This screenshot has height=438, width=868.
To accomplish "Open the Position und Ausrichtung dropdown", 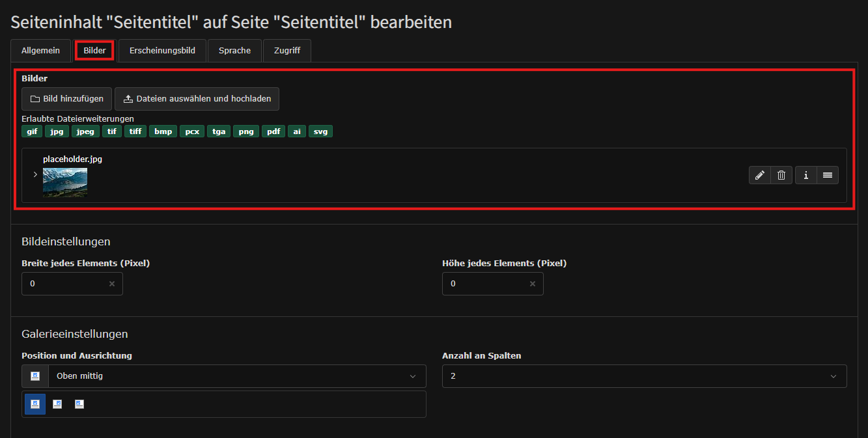I will tap(224, 376).
